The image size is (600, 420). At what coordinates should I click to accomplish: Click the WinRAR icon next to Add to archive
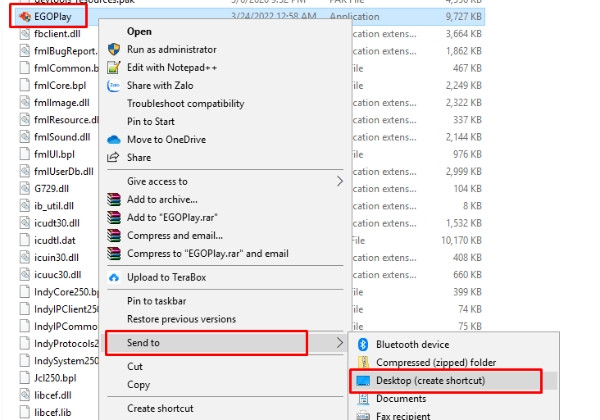[x=114, y=199]
